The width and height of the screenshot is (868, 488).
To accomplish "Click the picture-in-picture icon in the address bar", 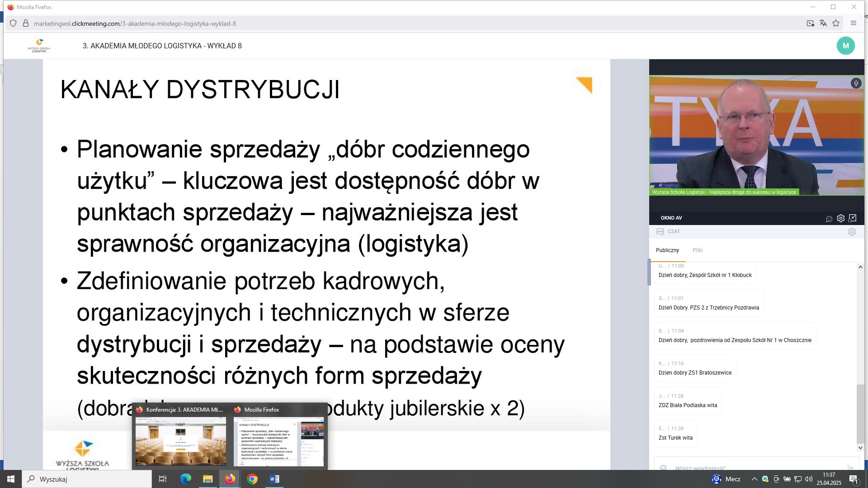I will click(x=811, y=23).
